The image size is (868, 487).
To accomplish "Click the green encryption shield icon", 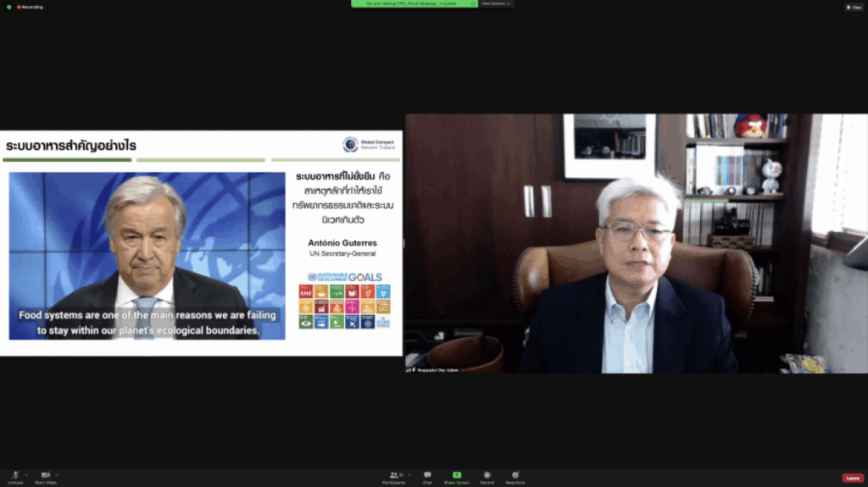I will point(8,7).
